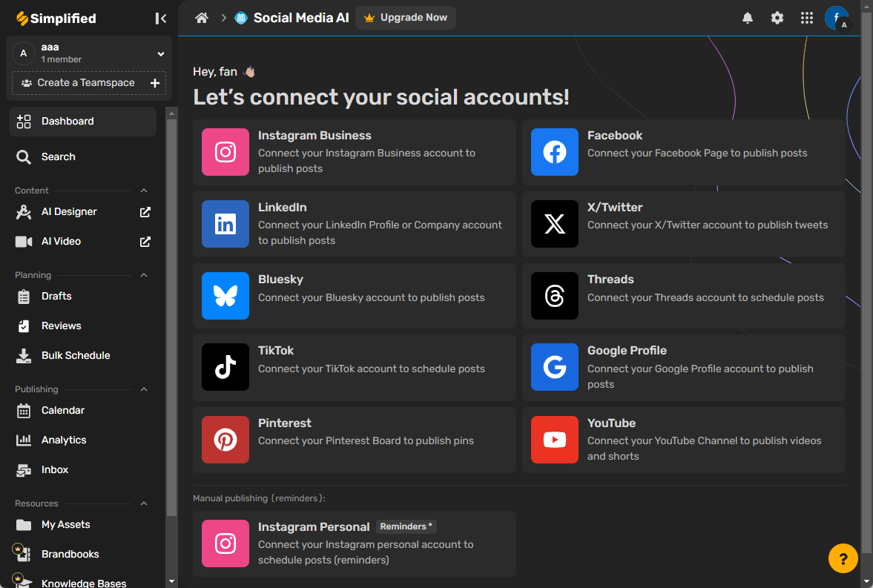This screenshot has height=588, width=873.
Task: Click the Pinterest icon
Action: [225, 439]
